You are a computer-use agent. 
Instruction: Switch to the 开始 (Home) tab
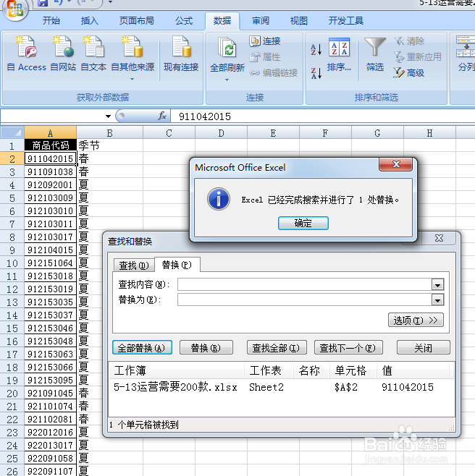click(51, 21)
